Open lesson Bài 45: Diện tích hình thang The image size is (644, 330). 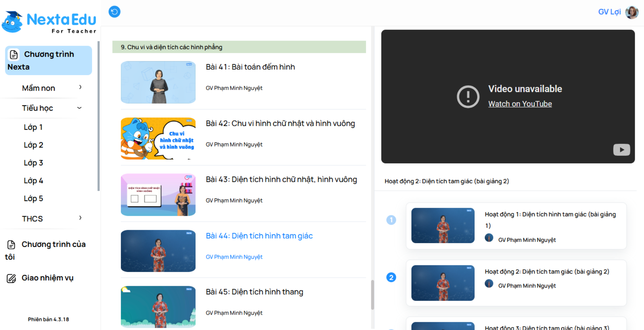tap(254, 292)
